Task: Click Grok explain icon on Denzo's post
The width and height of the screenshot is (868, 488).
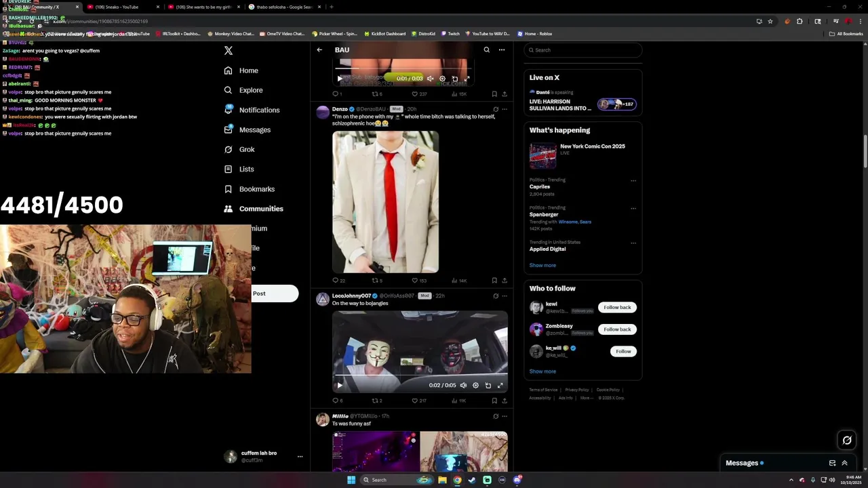Action: click(x=496, y=109)
